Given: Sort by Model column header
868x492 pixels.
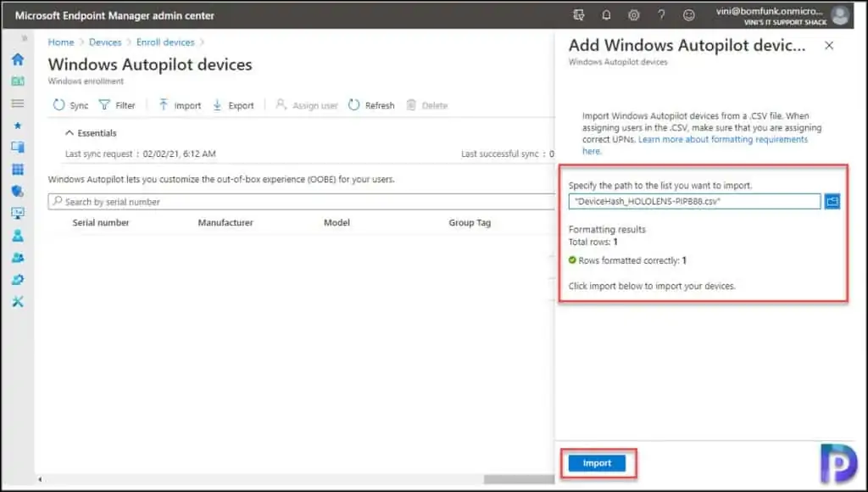Looking at the screenshot, I should (x=337, y=223).
